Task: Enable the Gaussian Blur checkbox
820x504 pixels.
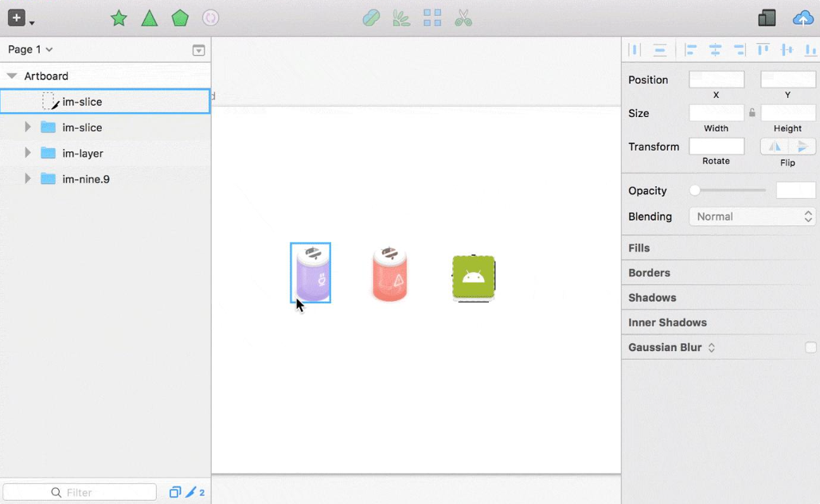Action: click(810, 347)
